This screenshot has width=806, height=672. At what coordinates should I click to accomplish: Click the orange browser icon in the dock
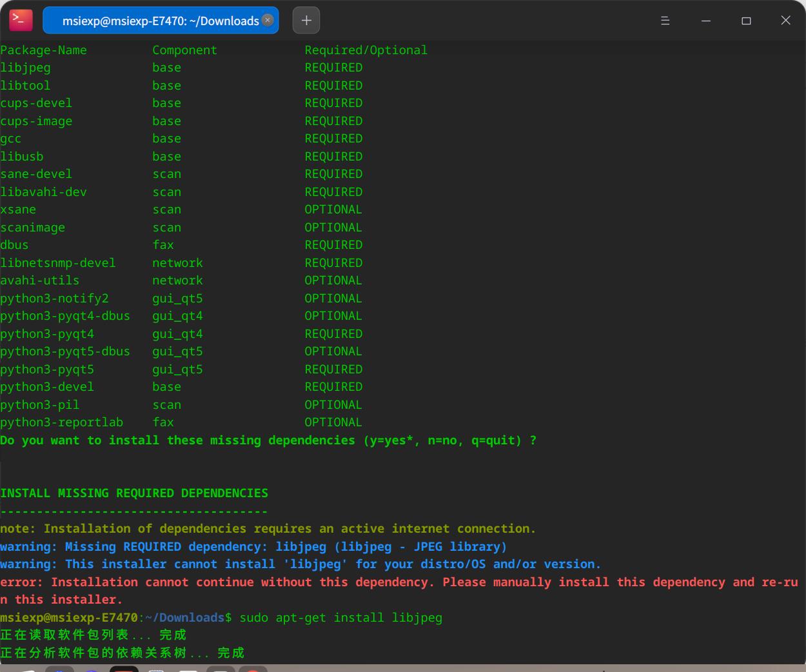(x=252, y=669)
